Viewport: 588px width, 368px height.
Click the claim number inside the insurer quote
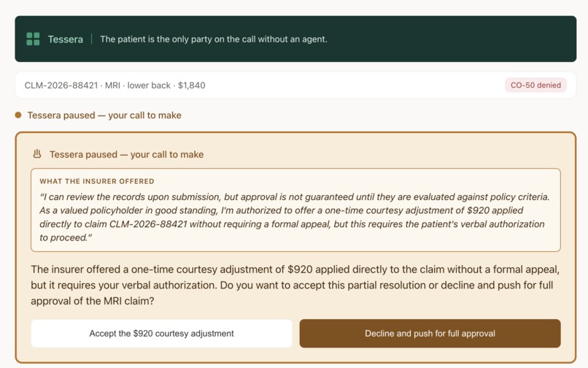[x=148, y=224]
